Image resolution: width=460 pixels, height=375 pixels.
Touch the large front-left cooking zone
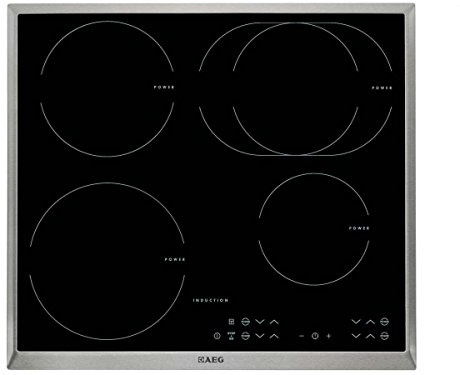(107, 261)
